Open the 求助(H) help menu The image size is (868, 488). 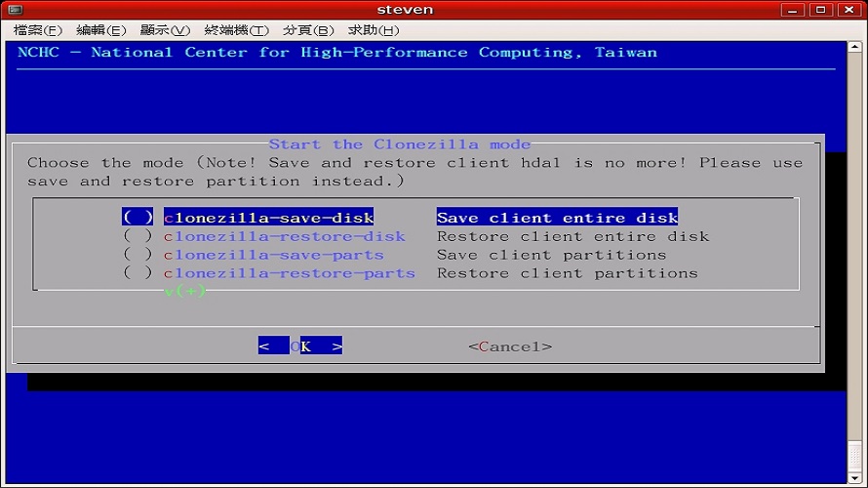click(374, 30)
